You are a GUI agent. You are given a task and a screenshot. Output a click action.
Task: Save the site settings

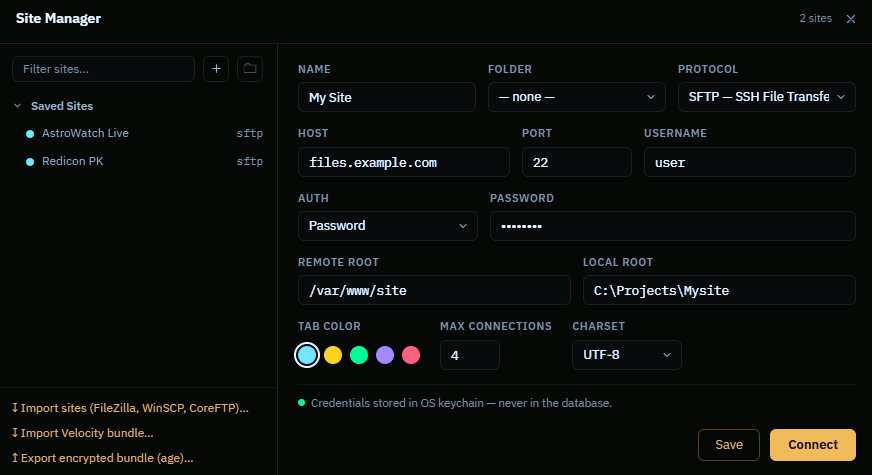pyautogui.click(x=729, y=444)
